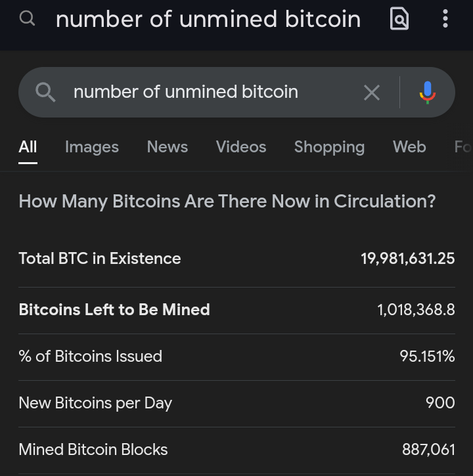Tap the Mined Bitcoin Blocks row

coord(236,450)
